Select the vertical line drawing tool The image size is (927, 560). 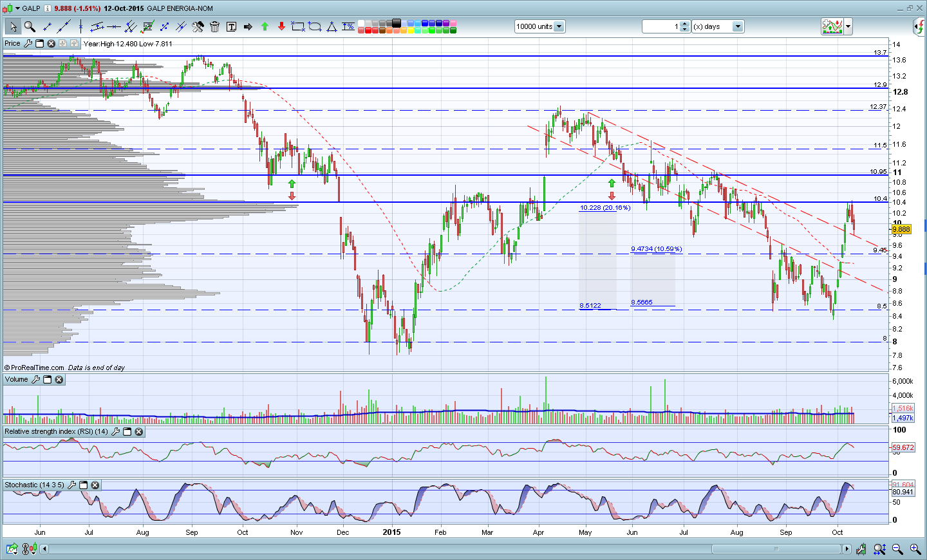[80, 26]
